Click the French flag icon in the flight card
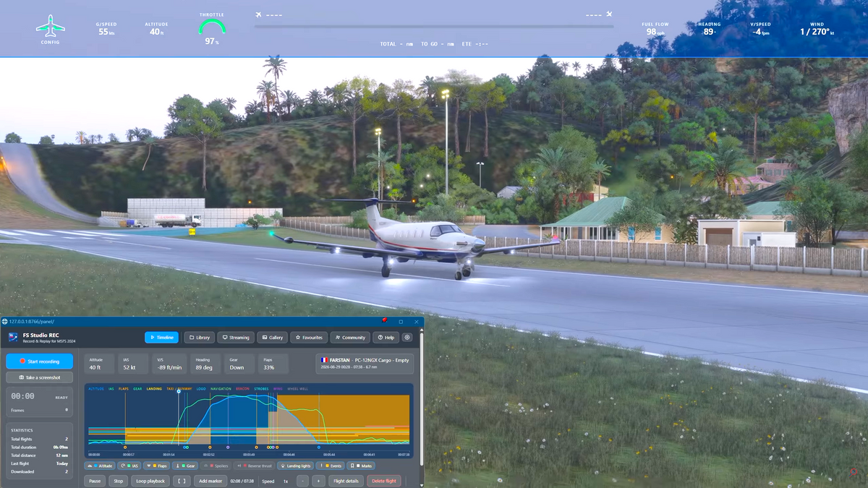 pyautogui.click(x=324, y=359)
